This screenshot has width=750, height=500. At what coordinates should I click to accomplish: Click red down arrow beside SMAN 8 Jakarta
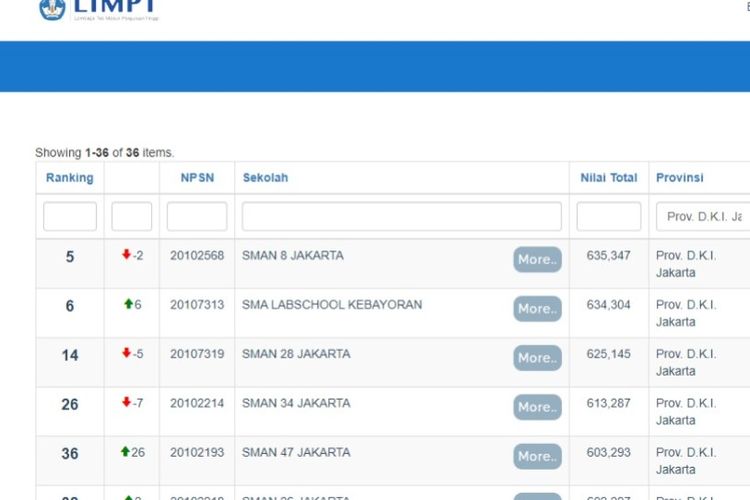pyautogui.click(x=126, y=255)
